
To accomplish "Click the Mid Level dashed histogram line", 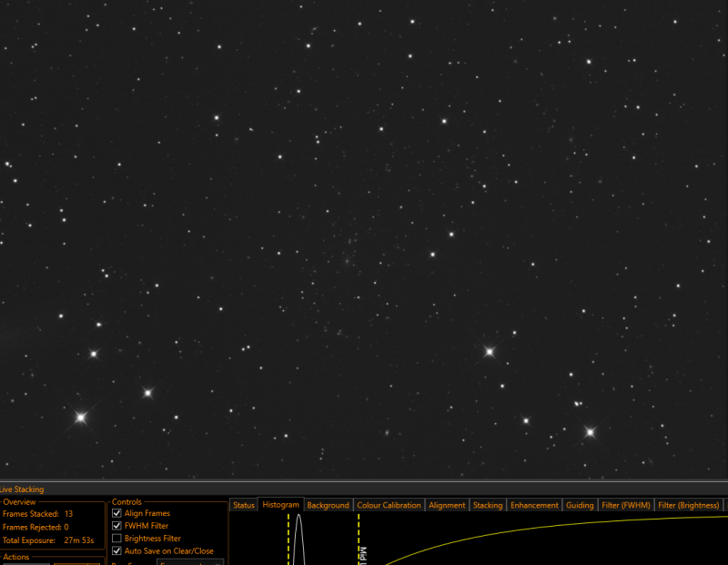I will pos(359,539).
